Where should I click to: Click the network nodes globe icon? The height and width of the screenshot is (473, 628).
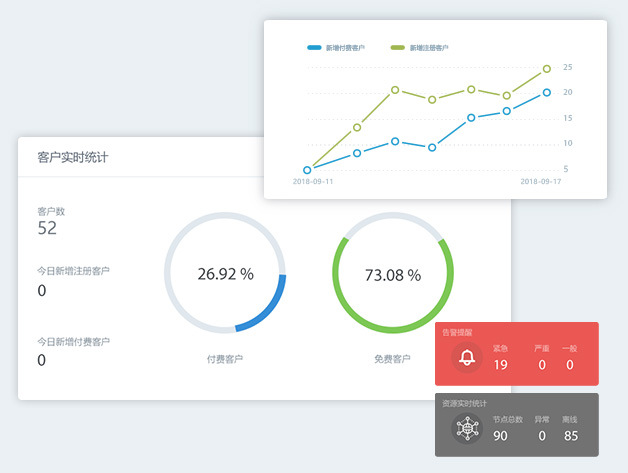(x=467, y=427)
